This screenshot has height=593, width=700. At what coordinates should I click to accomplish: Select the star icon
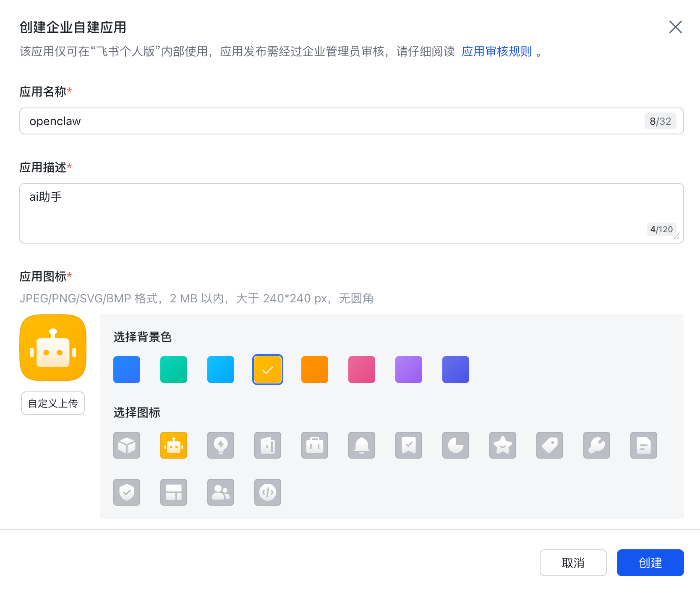pyautogui.click(x=502, y=445)
